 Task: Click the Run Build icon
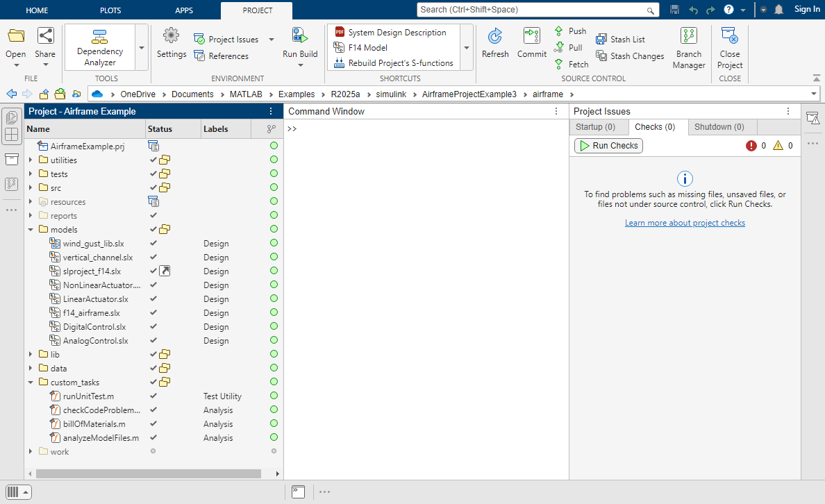(300, 36)
